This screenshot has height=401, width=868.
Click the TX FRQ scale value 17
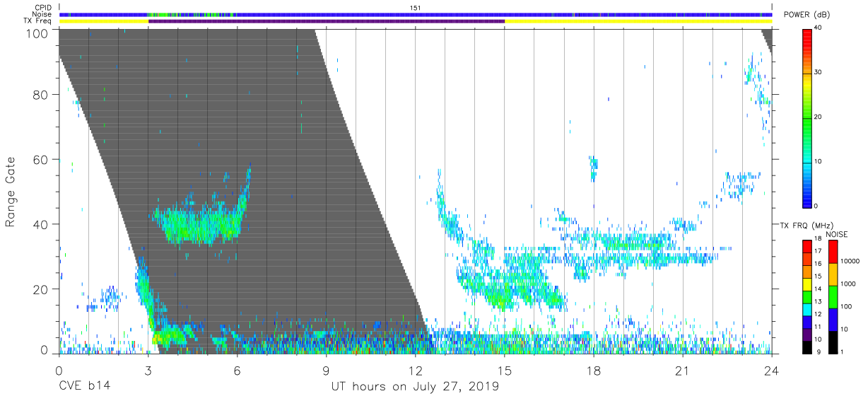coord(819,251)
